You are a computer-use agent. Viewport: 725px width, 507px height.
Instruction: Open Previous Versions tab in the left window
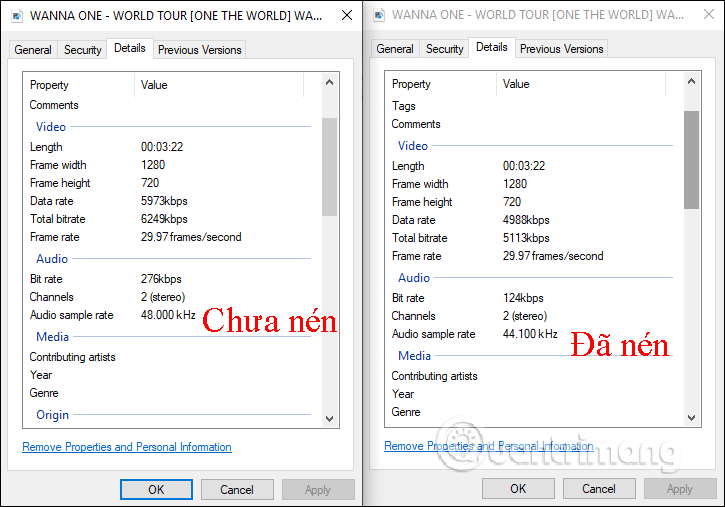[x=199, y=50]
